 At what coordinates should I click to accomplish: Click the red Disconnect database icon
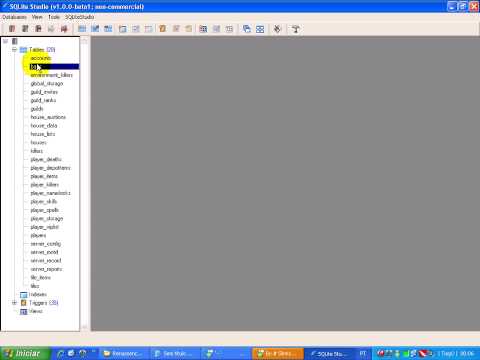64,29
